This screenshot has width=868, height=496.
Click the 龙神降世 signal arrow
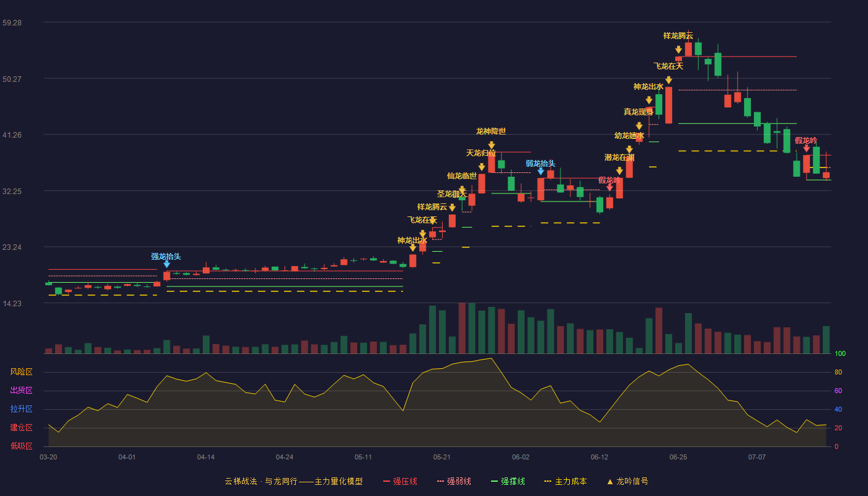pyautogui.click(x=492, y=145)
